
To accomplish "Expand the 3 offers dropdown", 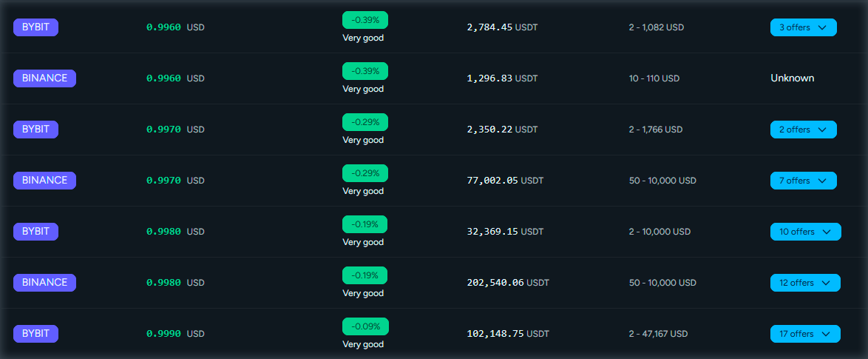I will pyautogui.click(x=803, y=27).
